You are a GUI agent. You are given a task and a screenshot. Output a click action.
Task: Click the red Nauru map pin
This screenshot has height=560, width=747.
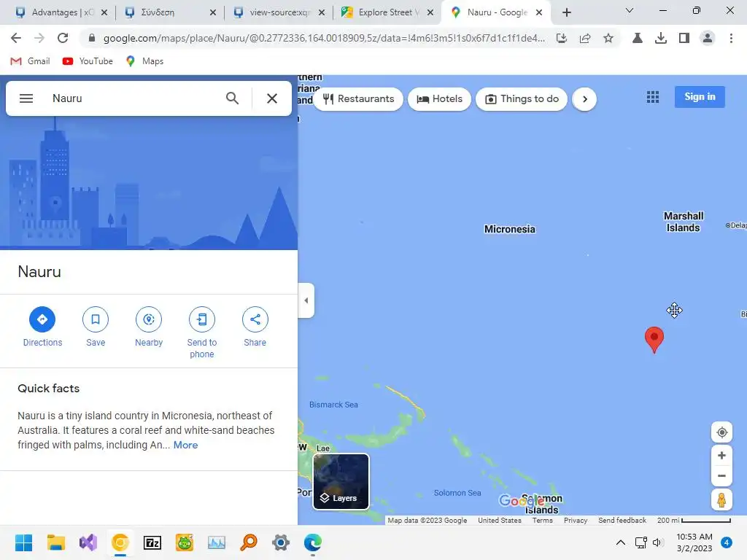[654, 339]
